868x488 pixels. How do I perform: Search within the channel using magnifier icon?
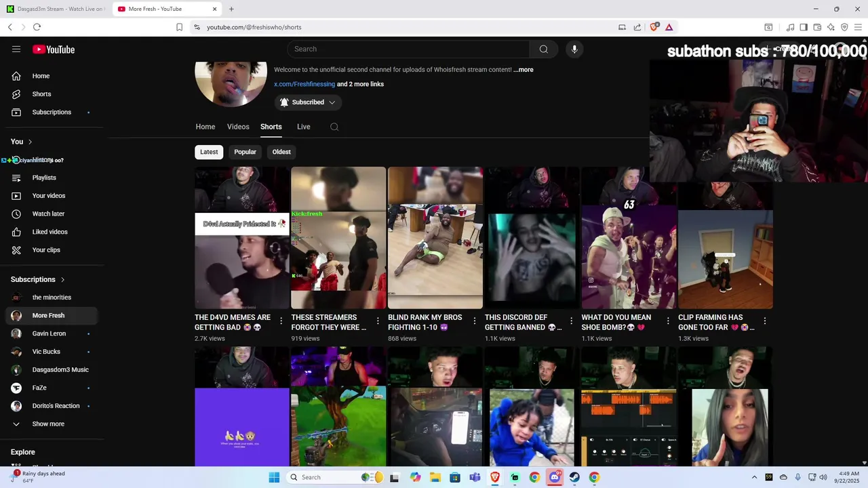[334, 127]
